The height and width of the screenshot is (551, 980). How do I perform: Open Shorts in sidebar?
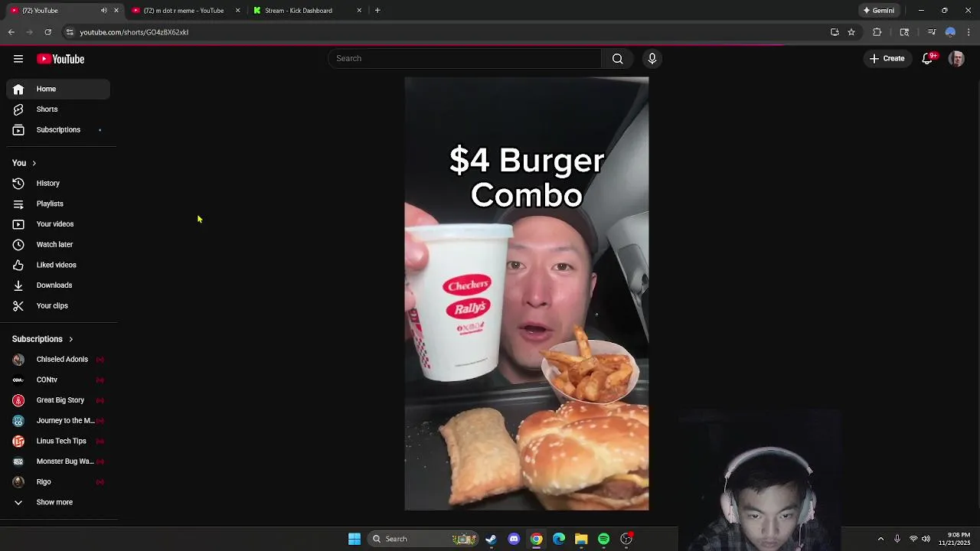(59, 109)
